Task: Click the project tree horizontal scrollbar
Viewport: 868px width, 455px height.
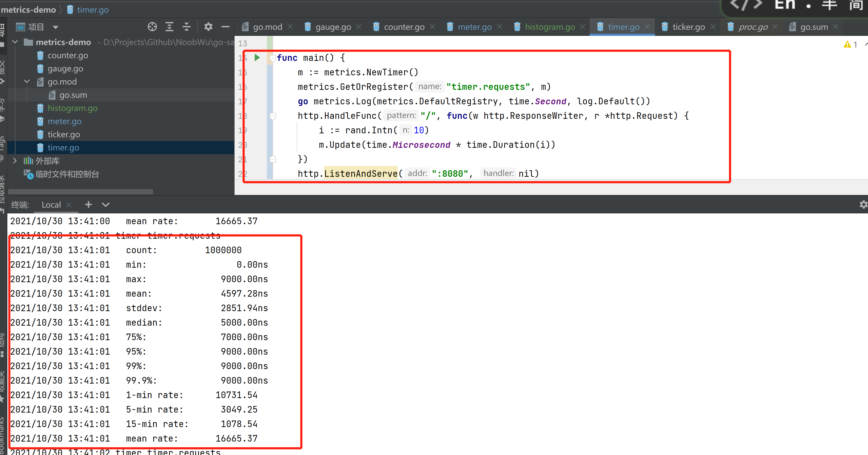Action: click(x=80, y=191)
